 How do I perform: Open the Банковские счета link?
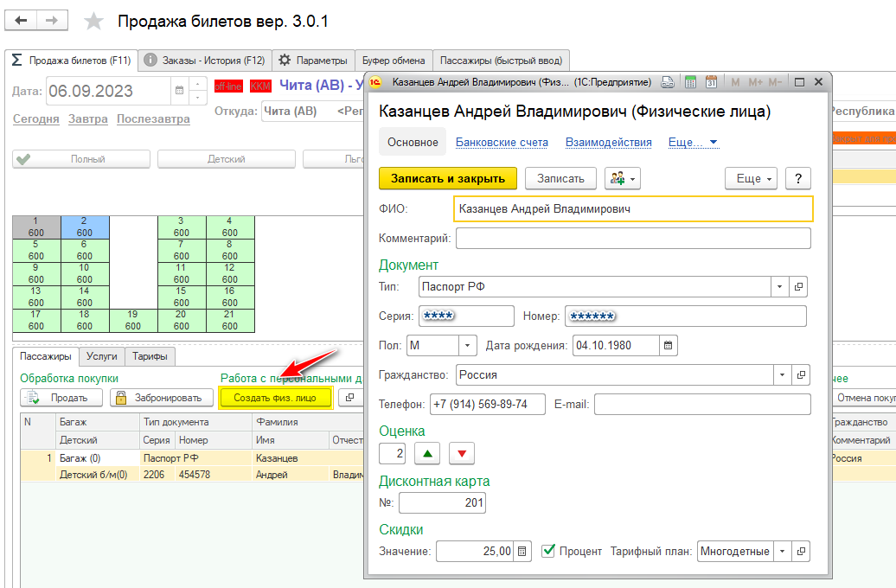pos(502,143)
